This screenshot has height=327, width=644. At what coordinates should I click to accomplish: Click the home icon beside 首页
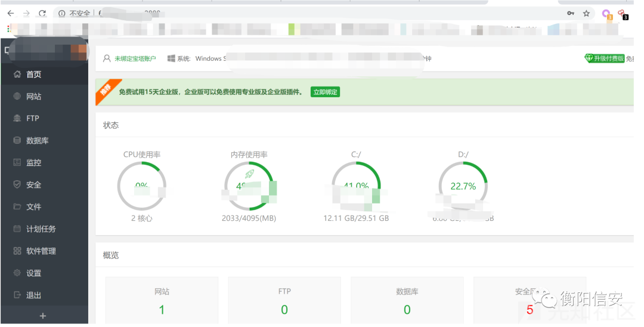tap(17, 75)
